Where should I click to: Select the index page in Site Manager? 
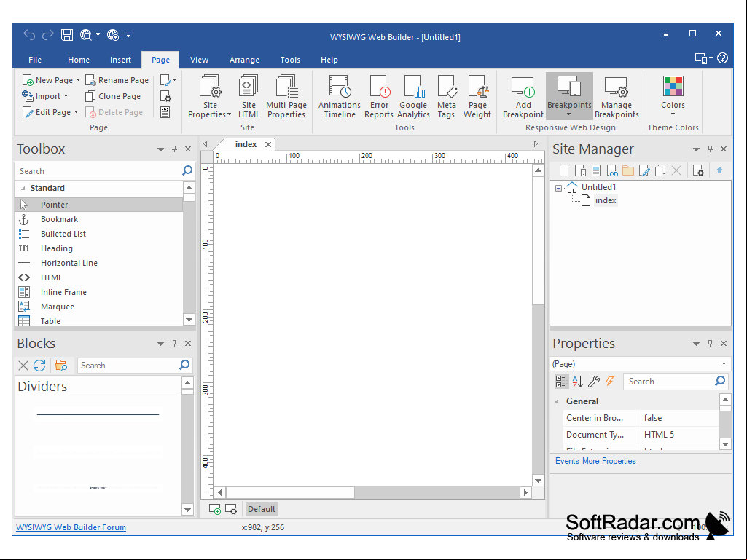click(x=606, y=200)
